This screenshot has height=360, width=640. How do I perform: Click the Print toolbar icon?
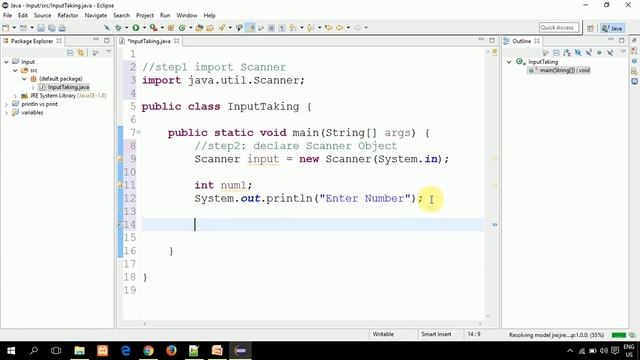(62, 28)
